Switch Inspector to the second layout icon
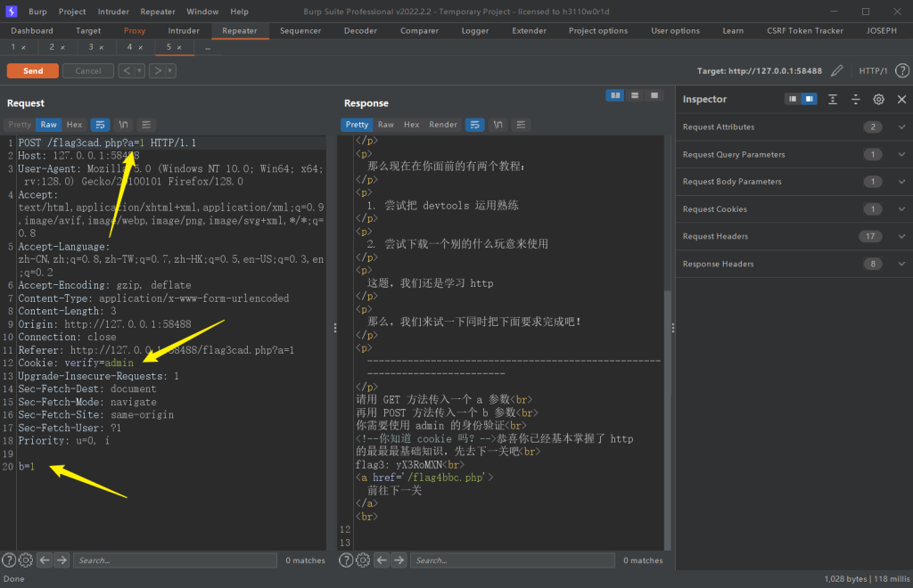The height and width of the screenshot is (588, 913). click(x=810, y=99)
